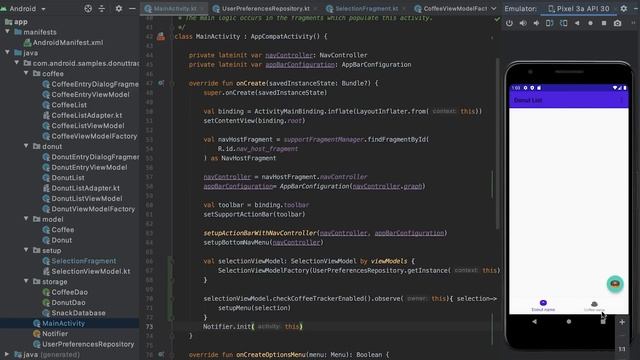The width and height of the screenshot is (640, 360).
Task: Open CoffeeEntryViewModel in the project tree
Action: point(90,94)
